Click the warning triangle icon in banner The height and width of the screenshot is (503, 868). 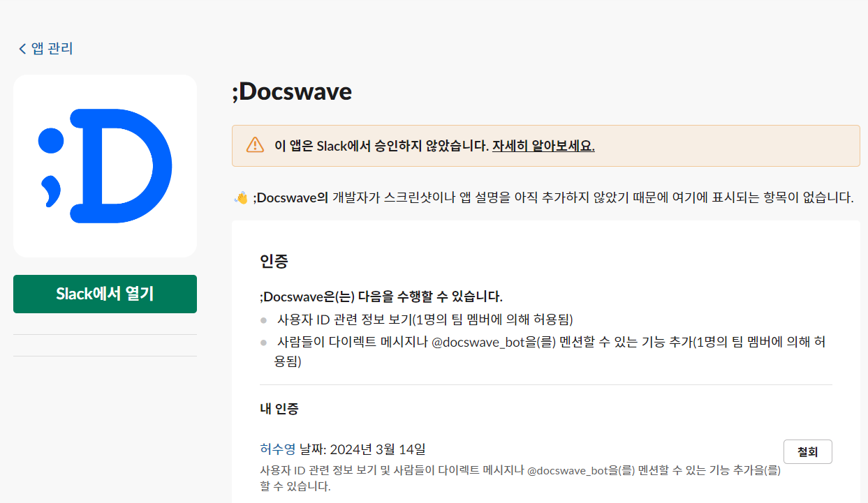[x=255, y=146]
